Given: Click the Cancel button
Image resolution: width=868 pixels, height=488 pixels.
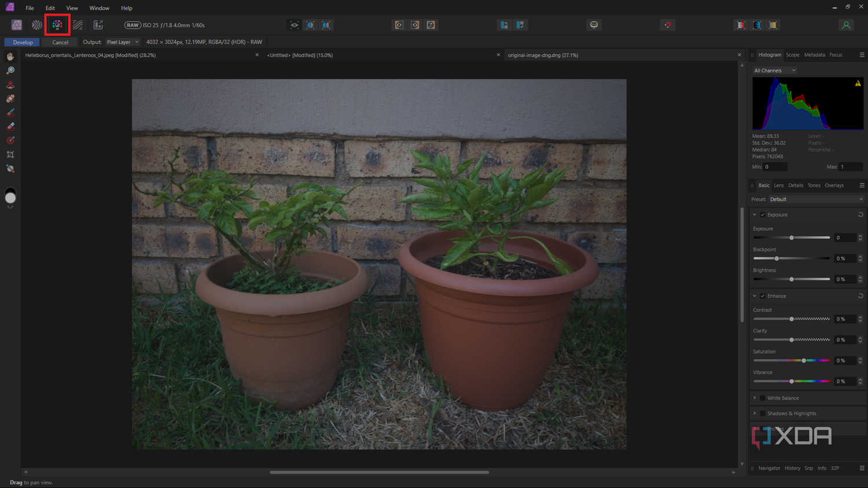Looking at the screenshot, I should tap(60, 42).
